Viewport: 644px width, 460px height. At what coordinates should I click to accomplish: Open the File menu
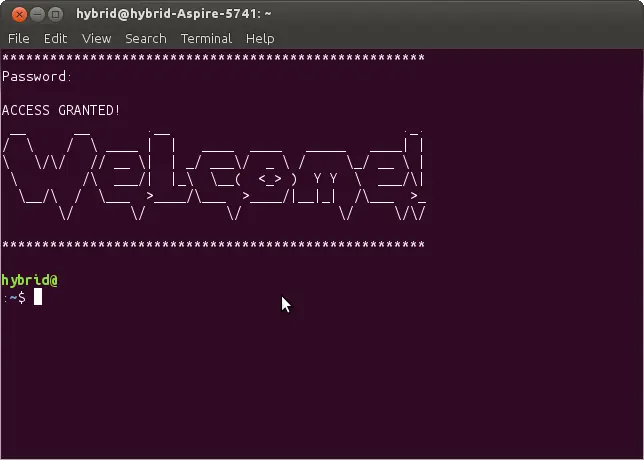(x=18, y=39)
